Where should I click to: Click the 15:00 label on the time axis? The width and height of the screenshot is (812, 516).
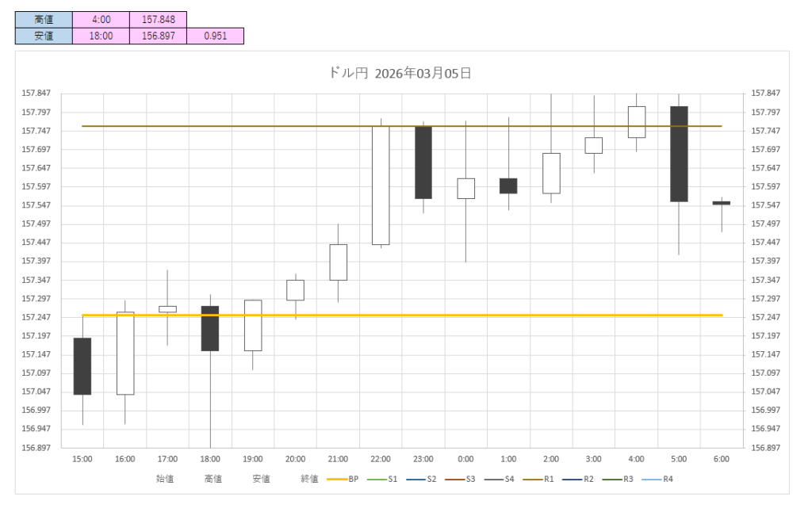click(x=82, y=459)
